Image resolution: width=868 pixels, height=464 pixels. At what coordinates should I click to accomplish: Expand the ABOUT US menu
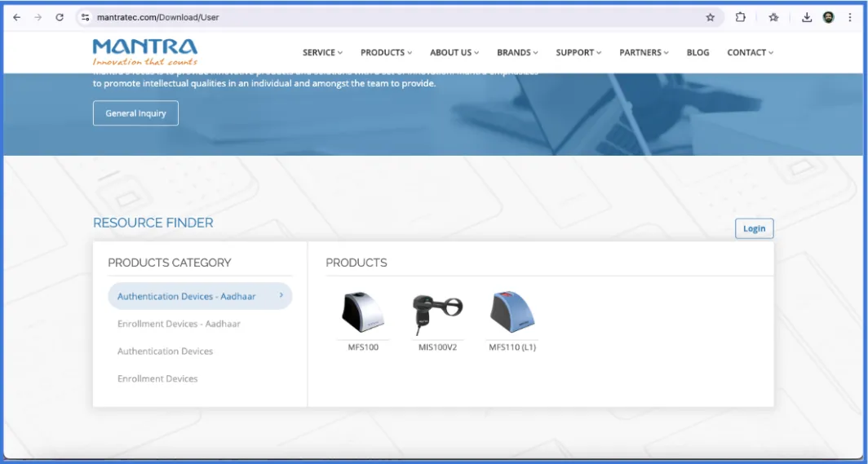click(454, 52)
